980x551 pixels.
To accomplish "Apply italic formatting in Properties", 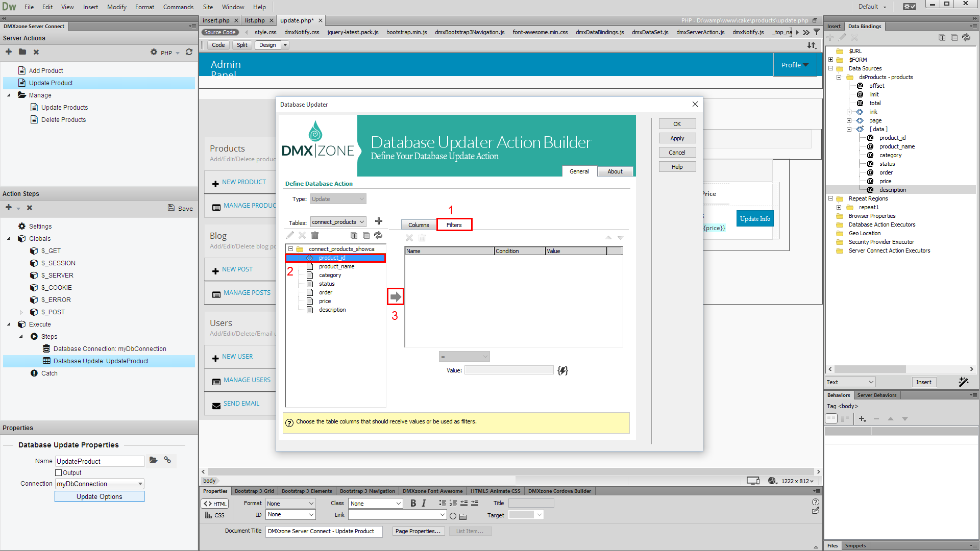I will [x=424, y=503].
